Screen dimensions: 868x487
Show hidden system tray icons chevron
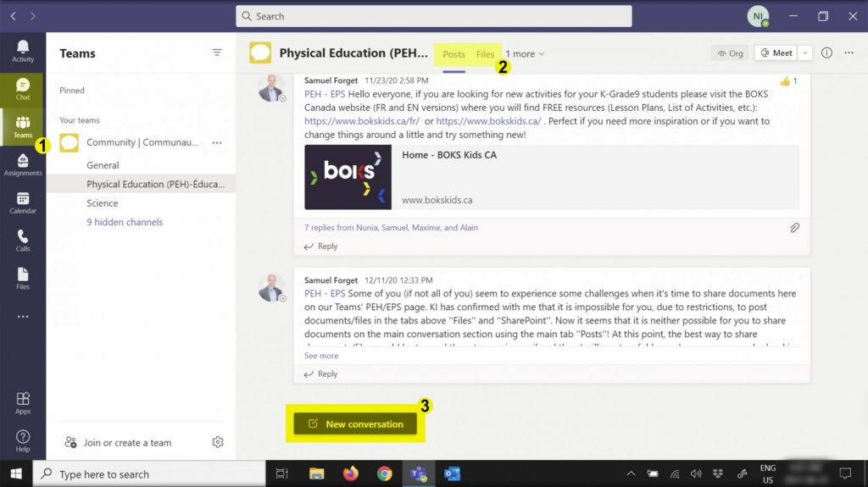[631, 473]
